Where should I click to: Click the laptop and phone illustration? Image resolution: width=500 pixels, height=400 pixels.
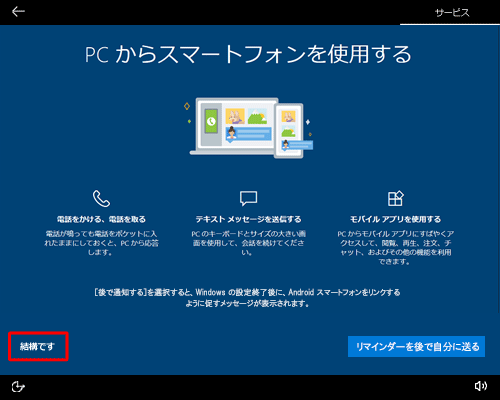pyautogui.click(x=249, y=128)
